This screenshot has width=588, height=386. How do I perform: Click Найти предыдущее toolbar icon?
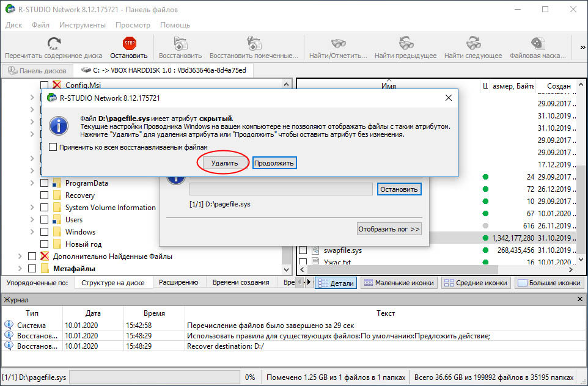point(406,43)
